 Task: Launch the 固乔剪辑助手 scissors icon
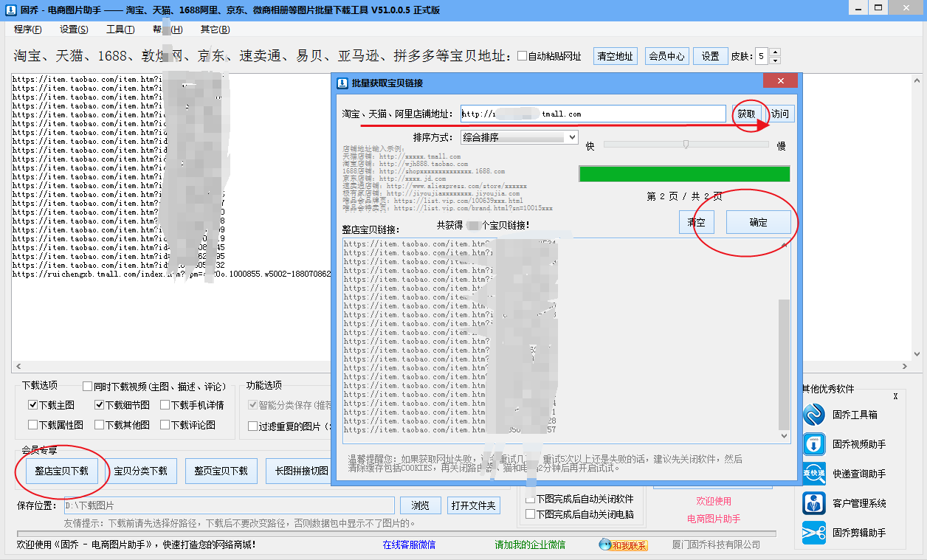coord(814,533)
